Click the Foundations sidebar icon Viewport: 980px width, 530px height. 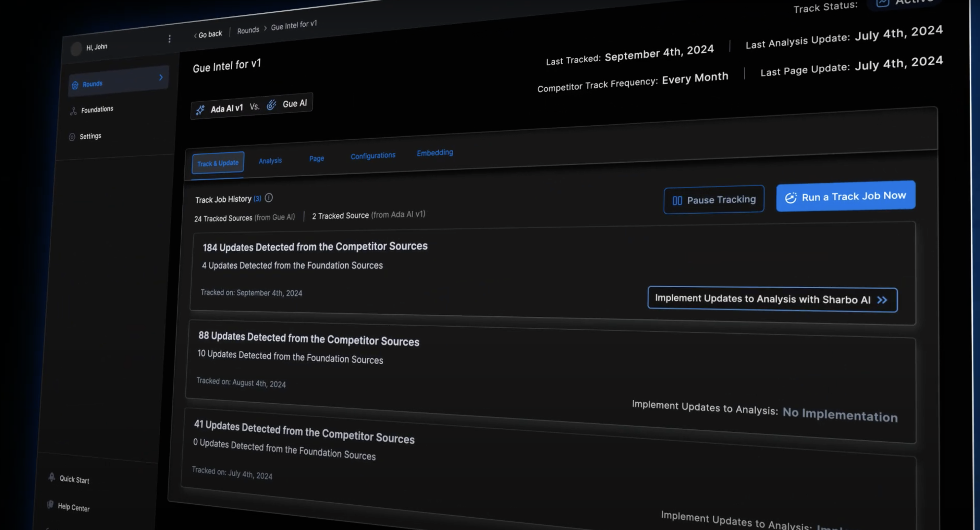[73, 111]
